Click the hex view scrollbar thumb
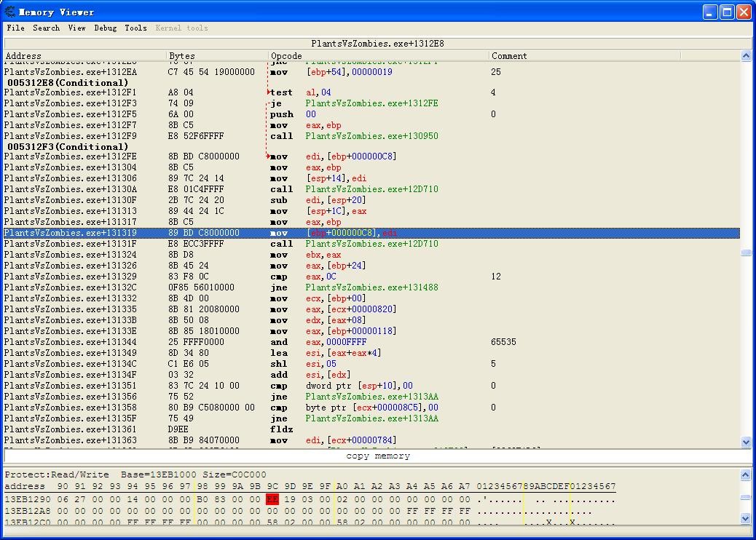Viewport: 756px width, 540px height. coord(745,497)
